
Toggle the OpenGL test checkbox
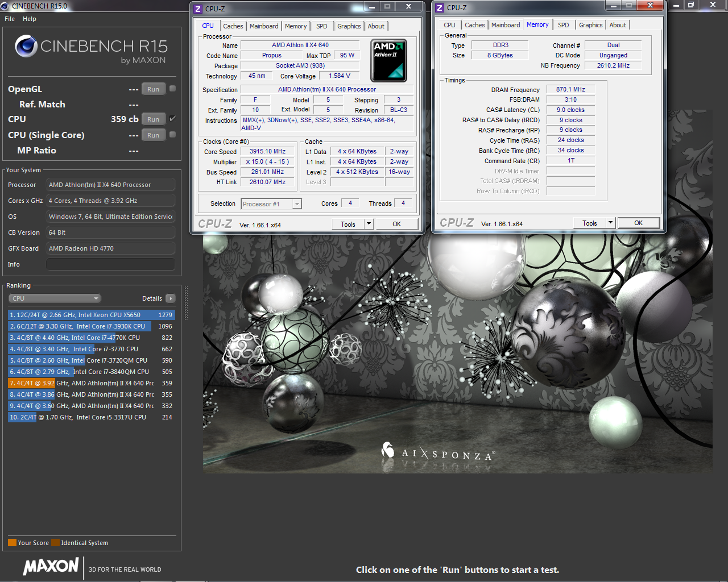(x=172, y=89)
